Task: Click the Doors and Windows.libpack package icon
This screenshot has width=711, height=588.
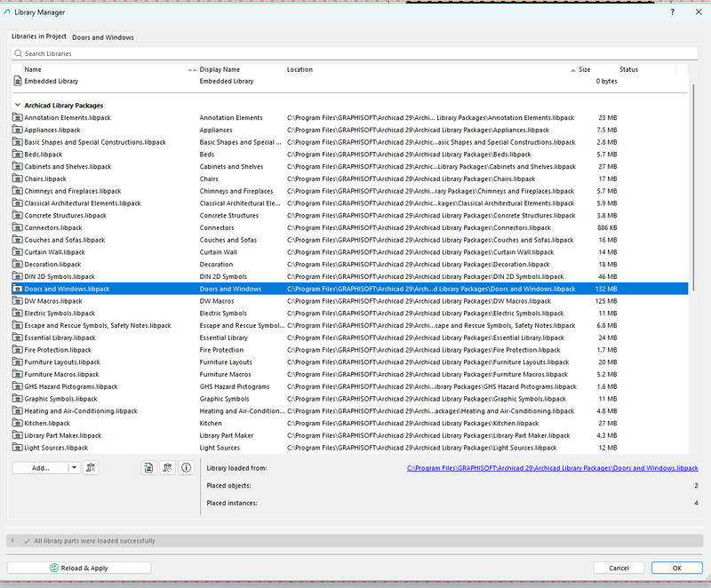Action: [18, 289]
